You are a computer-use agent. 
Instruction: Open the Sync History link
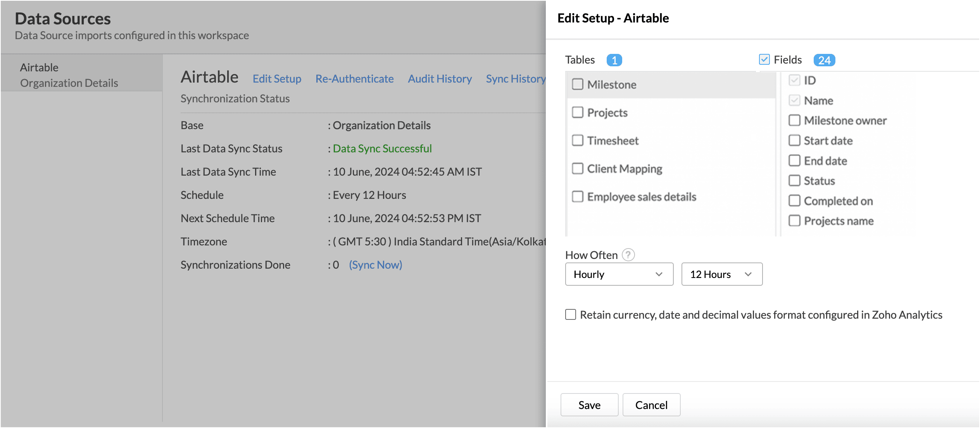coord(516,79)
